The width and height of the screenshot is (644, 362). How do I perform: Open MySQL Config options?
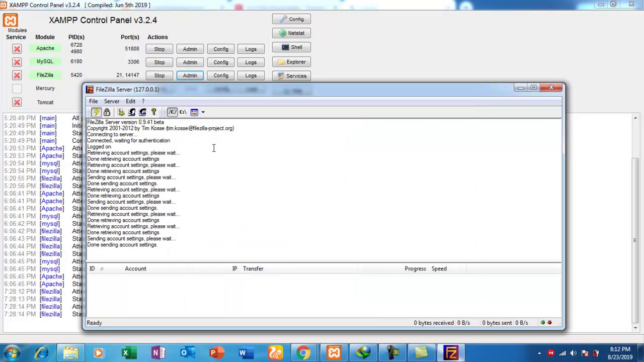(221, 62)
